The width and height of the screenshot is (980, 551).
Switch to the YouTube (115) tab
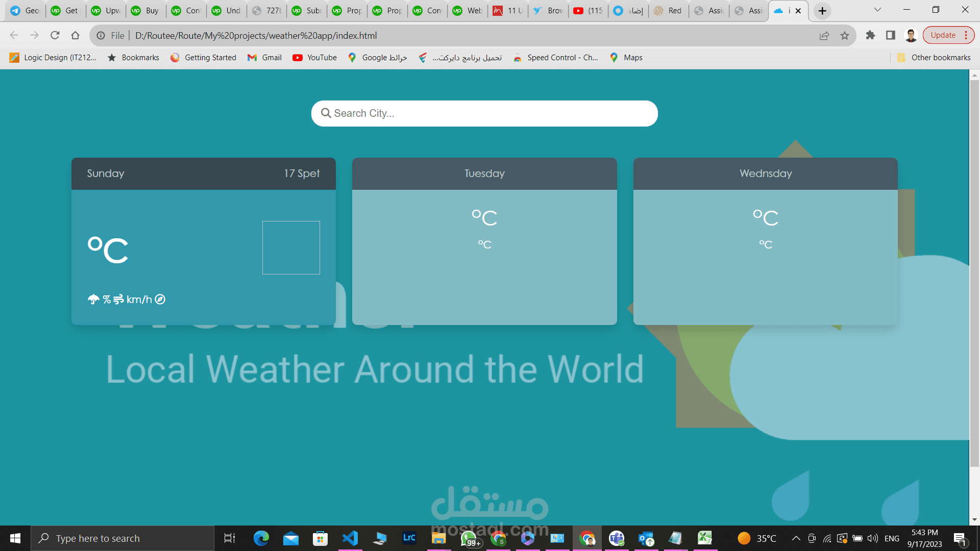[587, 10]
